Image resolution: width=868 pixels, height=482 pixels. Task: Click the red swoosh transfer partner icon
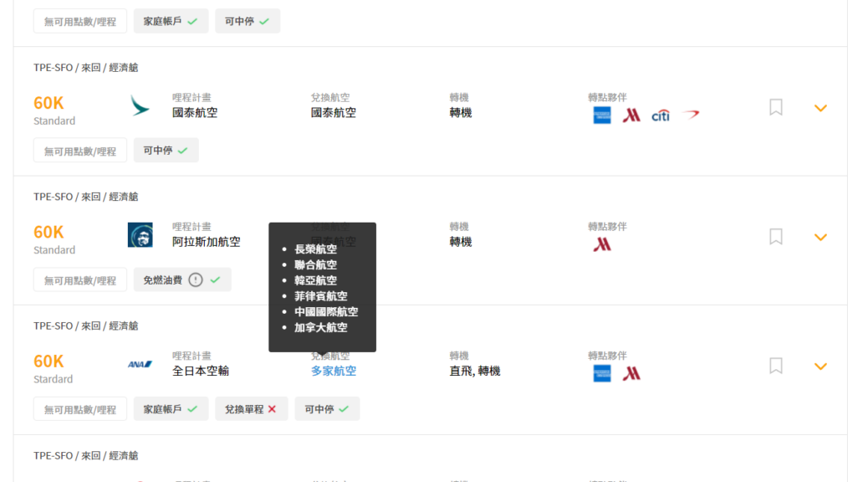pyautogui.click(x=691, y=115)
